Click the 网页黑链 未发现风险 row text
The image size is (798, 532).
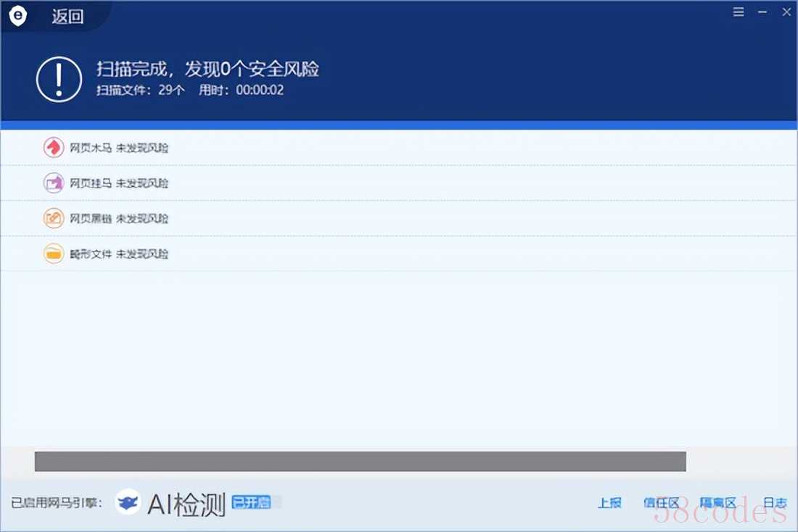119,219
